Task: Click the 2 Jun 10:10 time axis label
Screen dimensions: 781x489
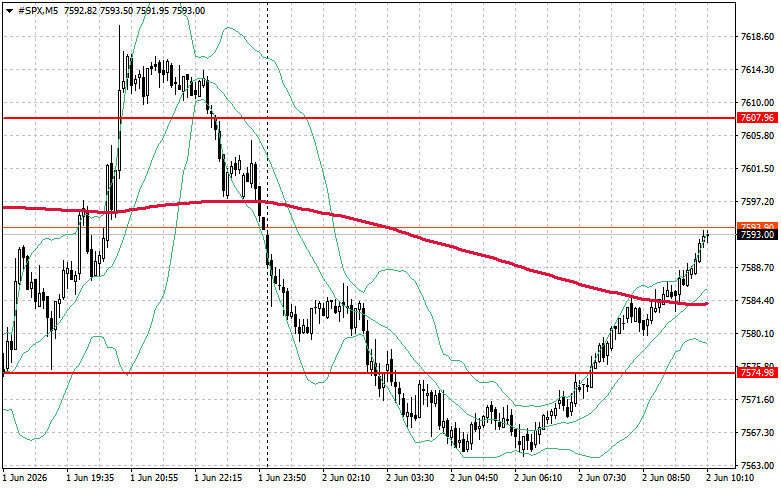Action: (730, 478)
